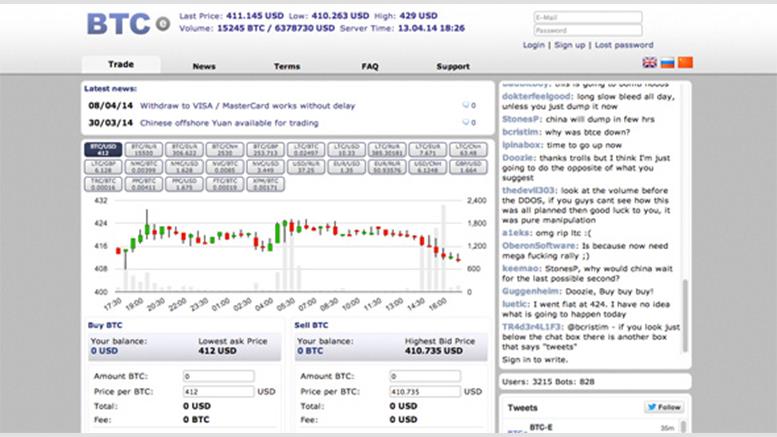The width and height of the screenshot is (777, 437).
Task: Click the Buy BTC Amount field
Action: click(217, 375)
